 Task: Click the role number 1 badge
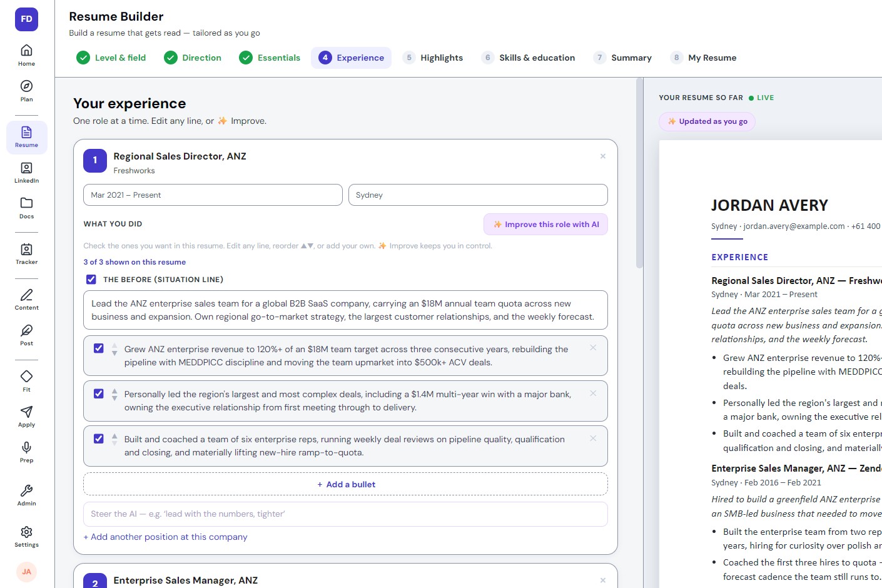[95, 160]
